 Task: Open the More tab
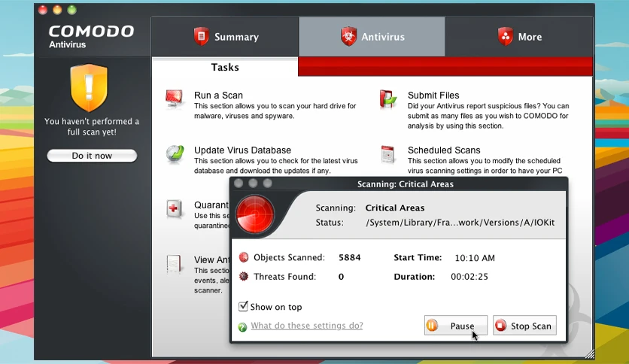(x=519, y=37)
